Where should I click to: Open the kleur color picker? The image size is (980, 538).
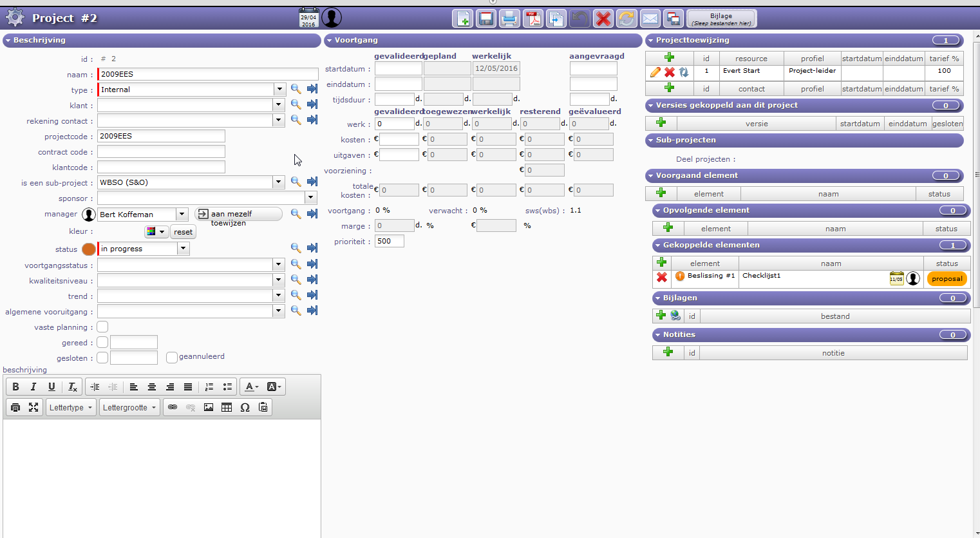point(156,232)
